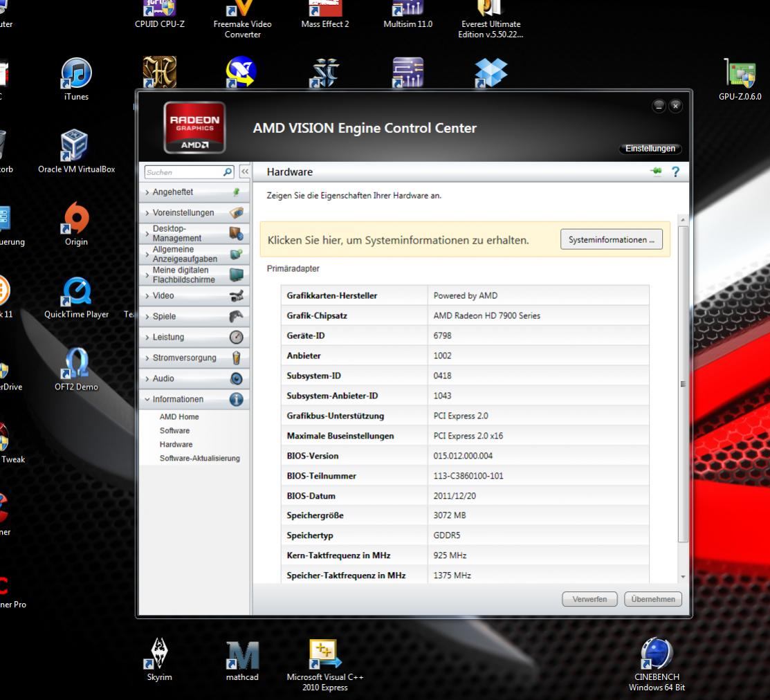Click the speaker icon beside Audio
Screen dimensions: 770x700
click(x=236, y=378)
